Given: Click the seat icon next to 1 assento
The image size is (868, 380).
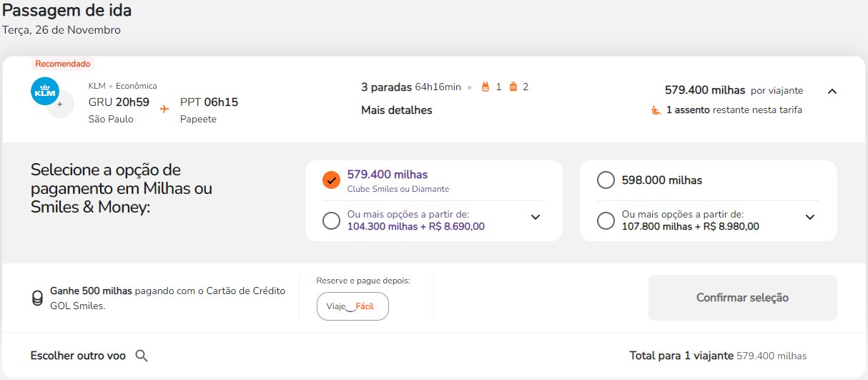Looking at the screenshot, I should (x=656, y=110).
